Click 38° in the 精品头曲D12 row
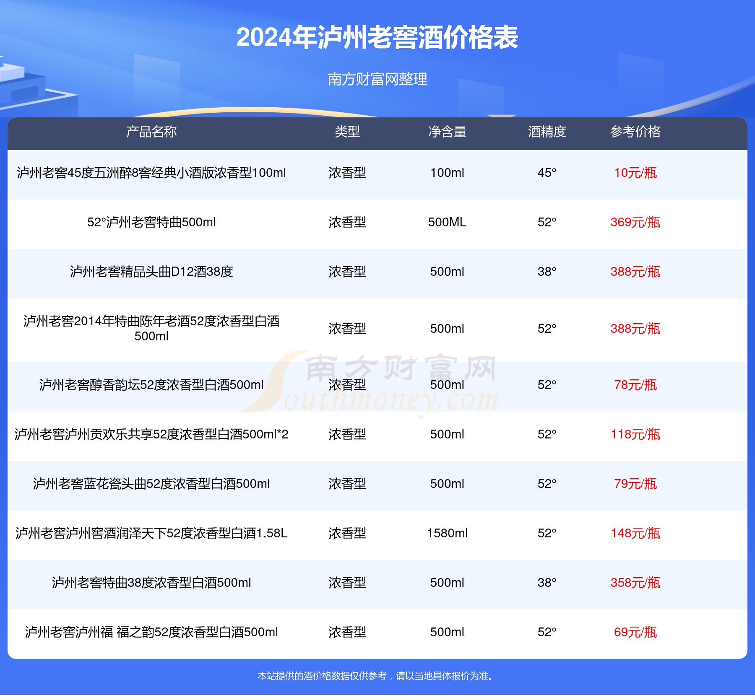The height and width of the screenshot is (700, 755). point(547,272)
